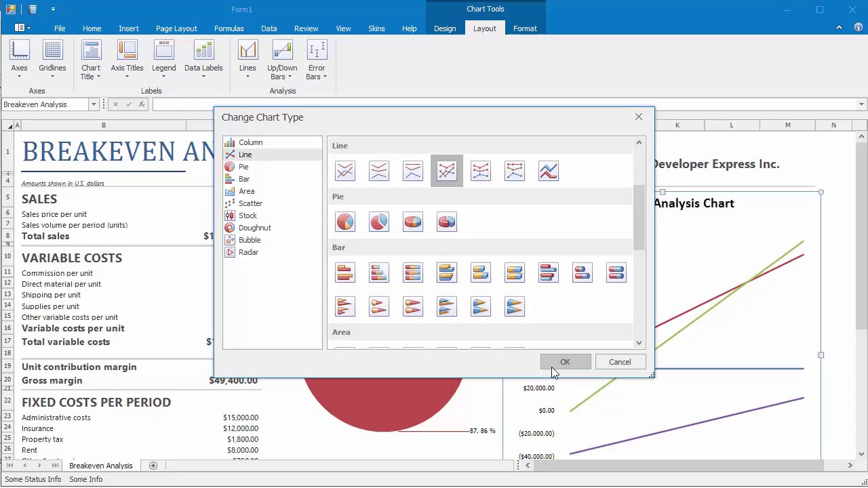Select the Clustered Bar chart thumbnail
Viewport: 868px width, 488px height.
click(345, 272)
